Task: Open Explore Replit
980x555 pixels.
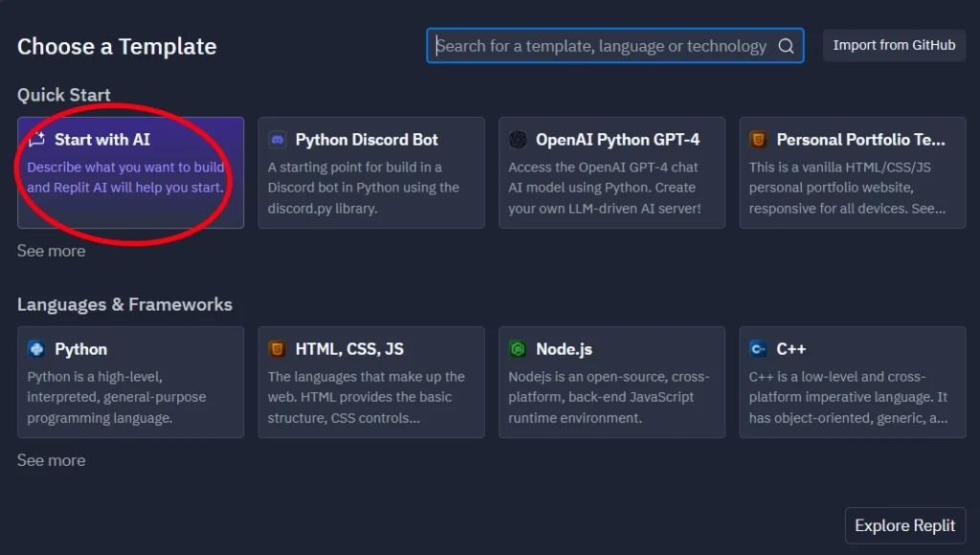Action: point(905,525)
